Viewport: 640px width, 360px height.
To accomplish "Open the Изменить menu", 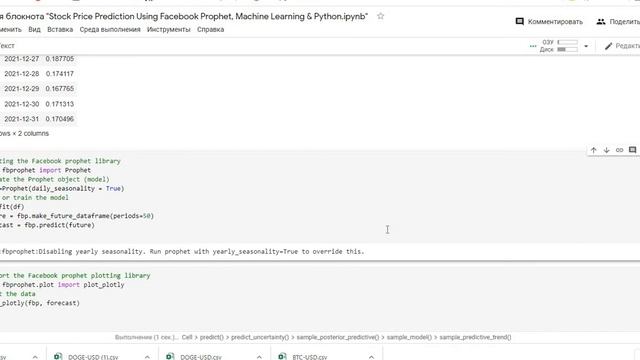I will 11,29.
